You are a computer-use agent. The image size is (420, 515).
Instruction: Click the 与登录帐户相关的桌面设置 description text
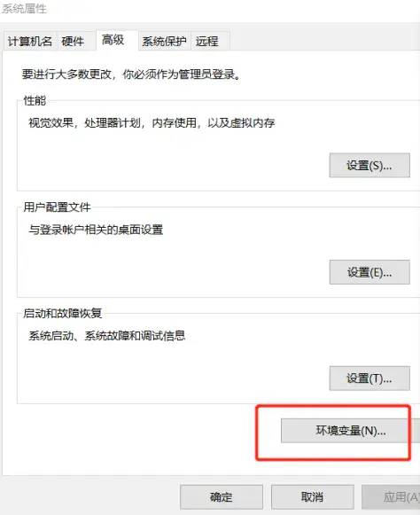coord(96,230)
